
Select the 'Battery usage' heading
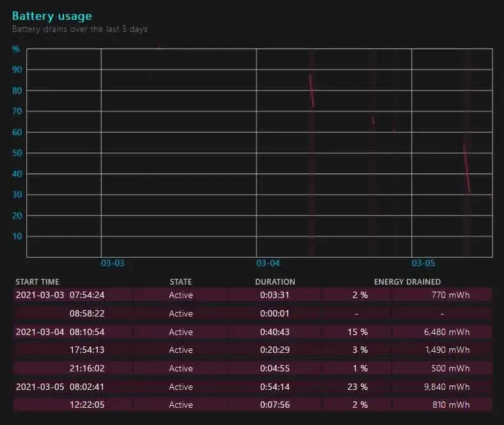coord(52,16)
